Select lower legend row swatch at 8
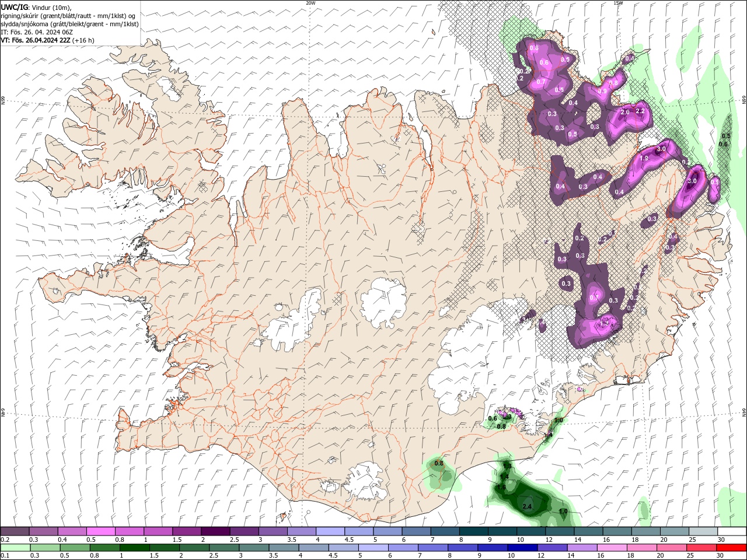Screen dimensions: 747x560 tap(462, 548)
